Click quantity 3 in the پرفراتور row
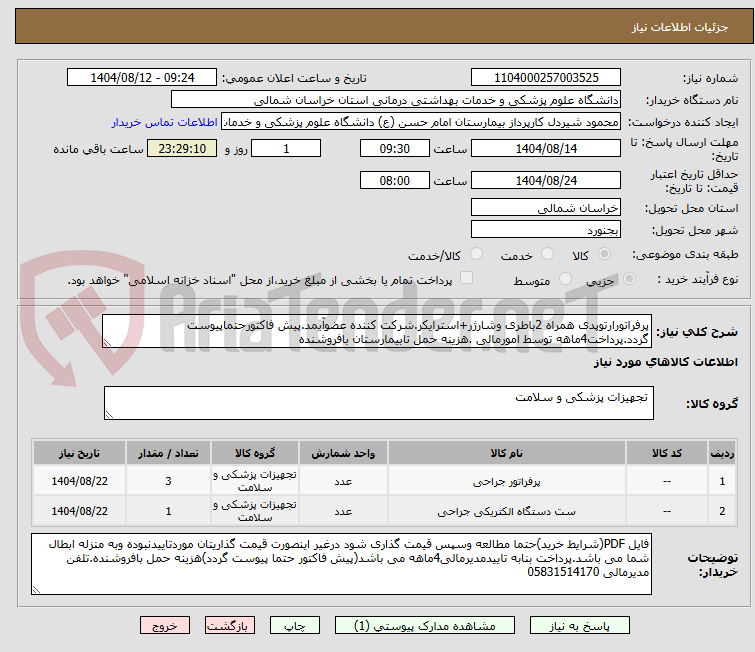 168,481
